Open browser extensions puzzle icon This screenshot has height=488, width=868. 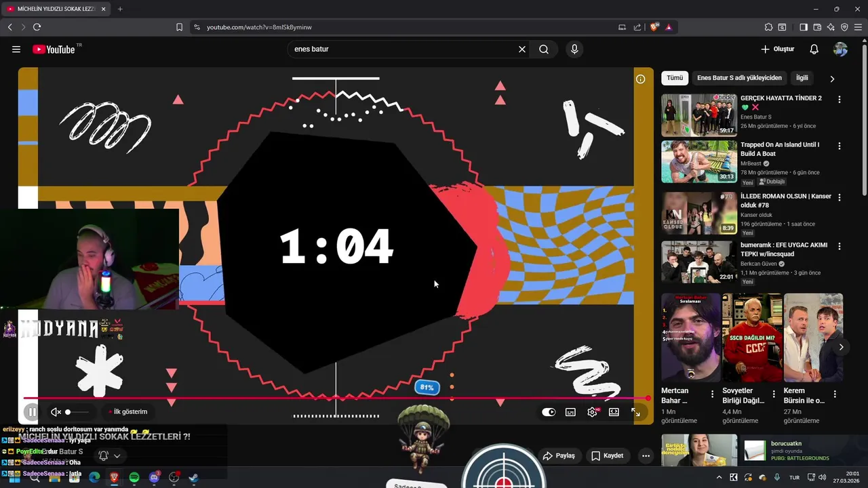click(768, 27)
